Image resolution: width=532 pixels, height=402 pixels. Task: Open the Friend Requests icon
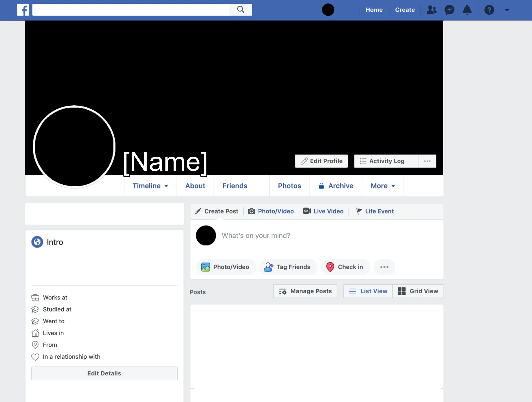[431, 10]
